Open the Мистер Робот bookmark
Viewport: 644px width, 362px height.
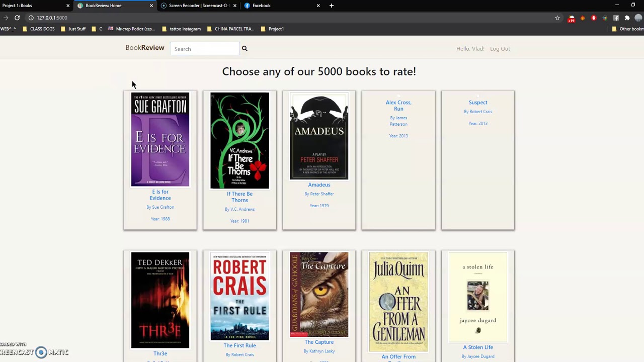[131, 29]
